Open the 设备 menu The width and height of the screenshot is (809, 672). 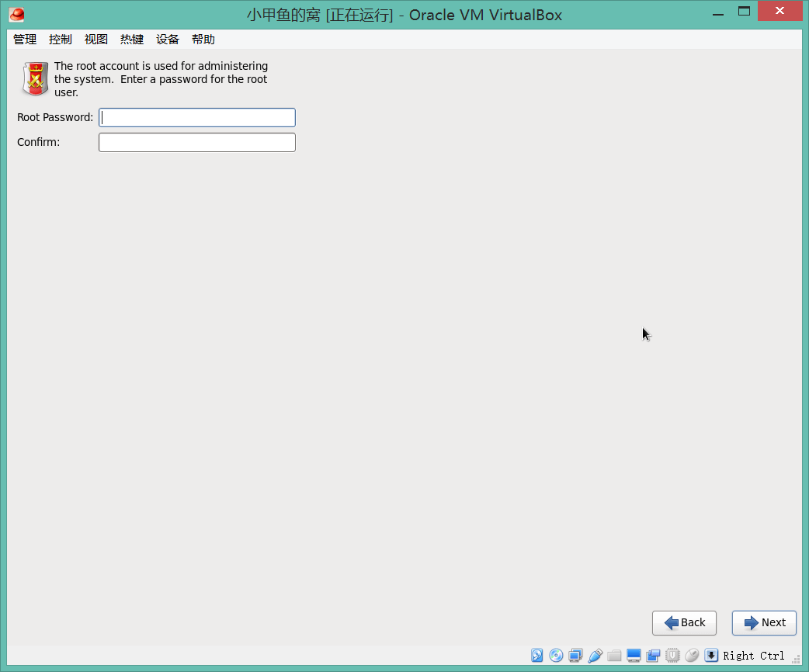click(x=168, y=40)
